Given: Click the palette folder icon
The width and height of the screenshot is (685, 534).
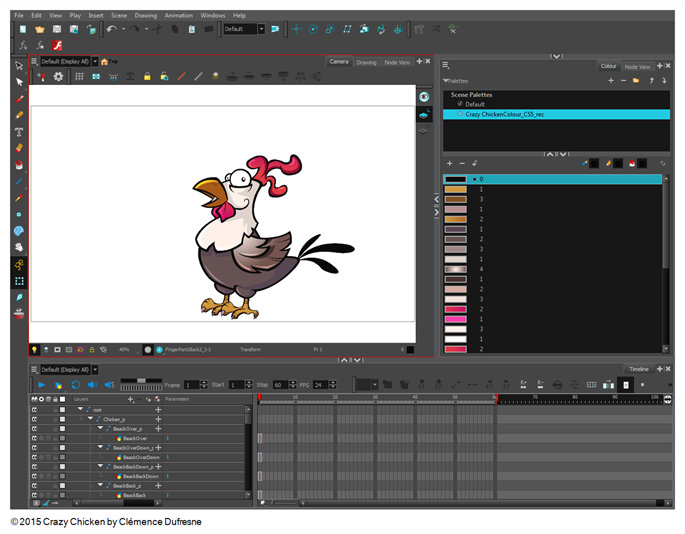Looking at the screenshot, I should pyautogui.click(x=636, y=81).
